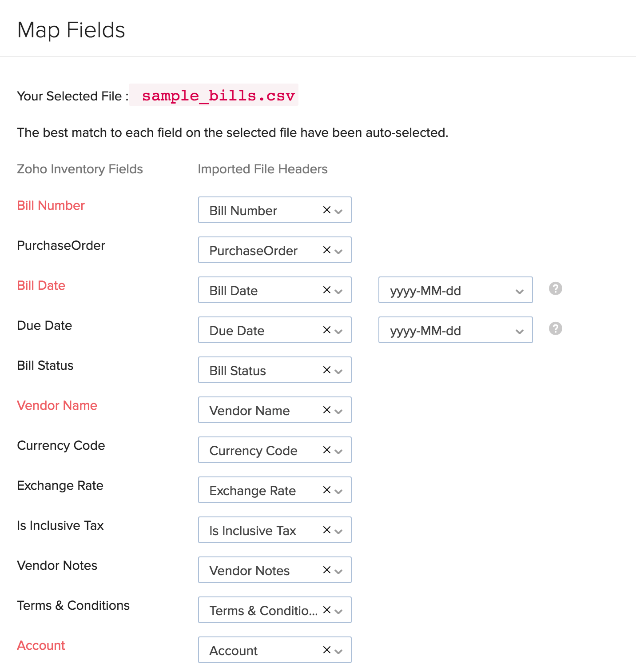The height and width of the screenshot is (672, 636).
Task: Open the Is Inclusive Tax dropdown
Action: [x=338, y=530]
